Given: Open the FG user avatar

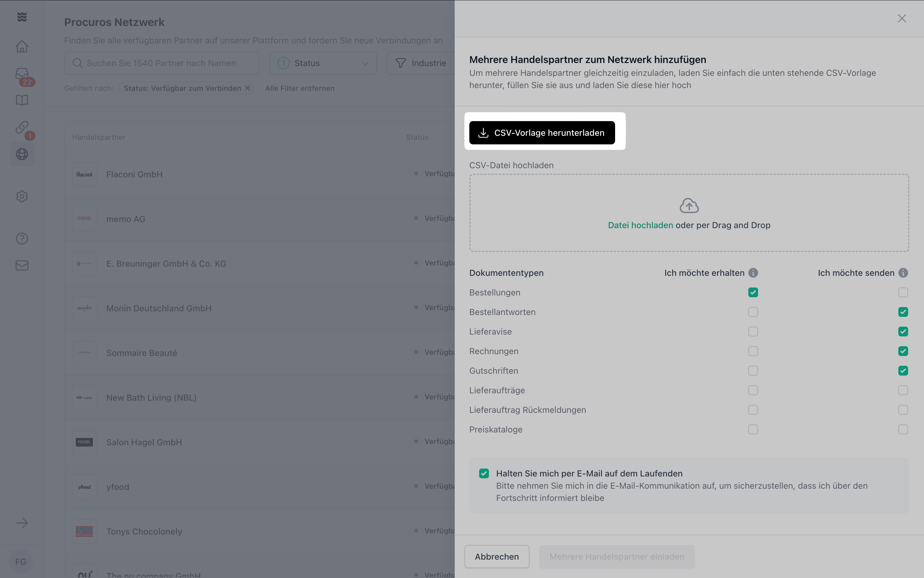Looking at the screenshot, I should tap(20, 562).
